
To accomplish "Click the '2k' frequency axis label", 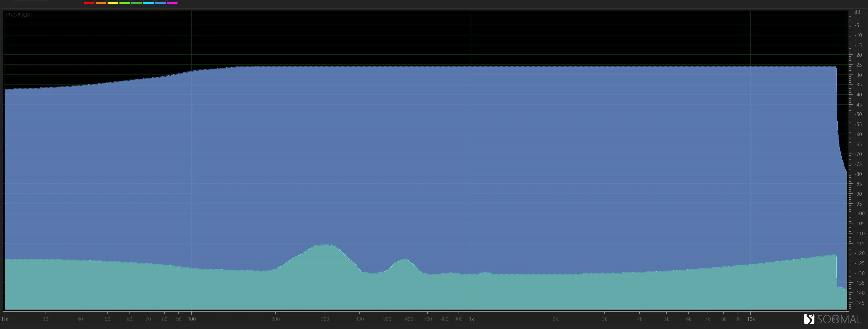I will tap(555, 319).
